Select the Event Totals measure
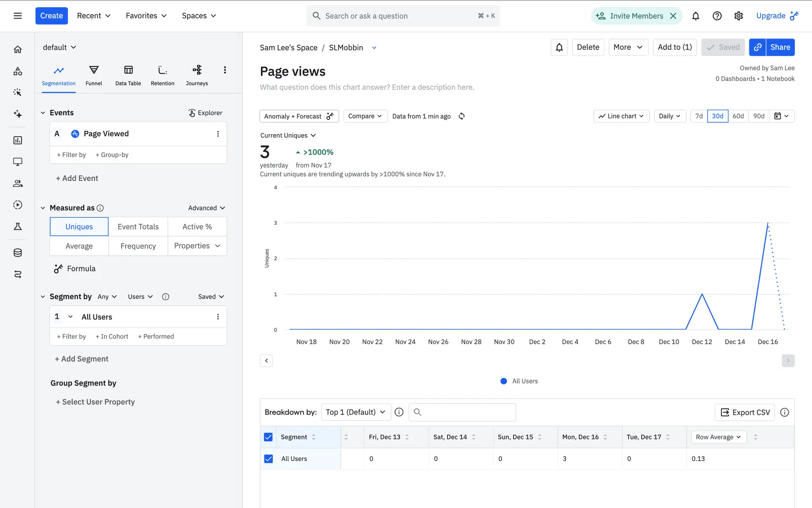Viewport: 812px width, 508px height. [138, 226]
